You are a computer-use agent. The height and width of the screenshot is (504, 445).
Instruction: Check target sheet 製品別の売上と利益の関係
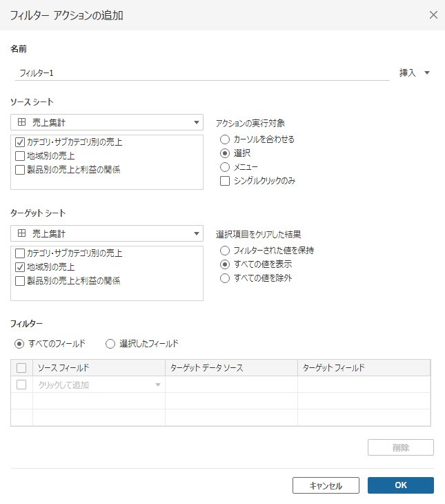pyautogui.click(x=20, y=281)
